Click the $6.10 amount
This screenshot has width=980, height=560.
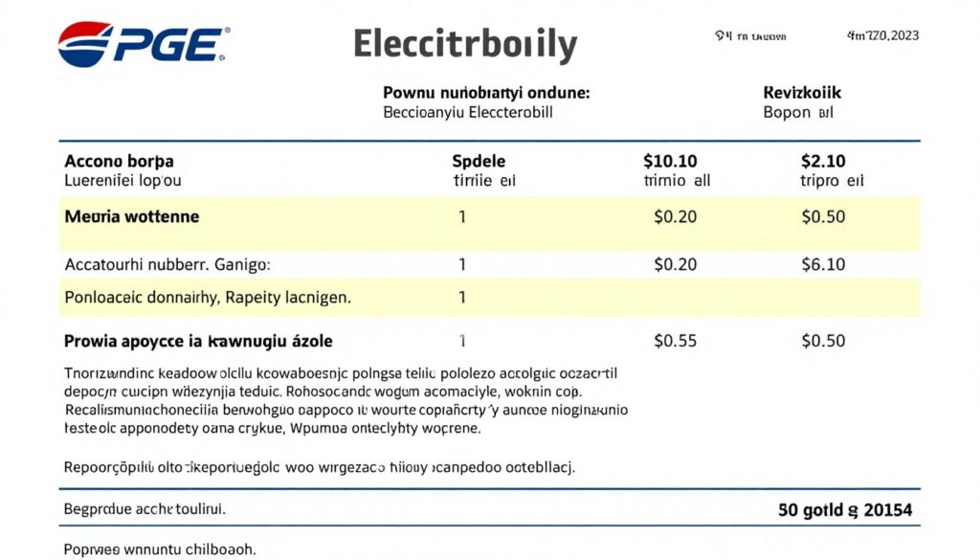823,264
